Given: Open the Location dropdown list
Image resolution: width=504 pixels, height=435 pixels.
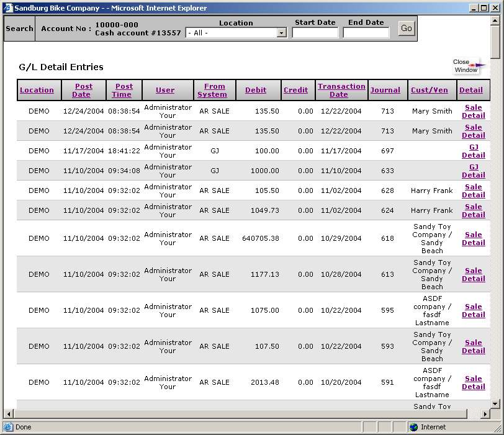Looking at the screenshot, I should (281, 33).
